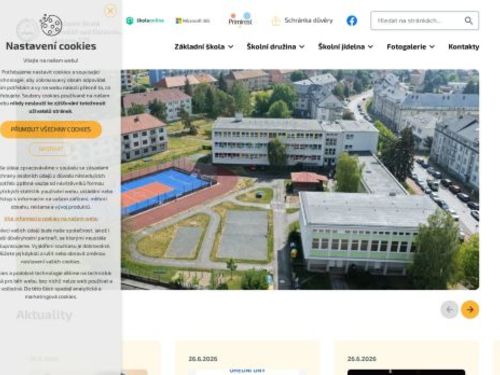Open the Kontakty page
The width and height of the screenshot is (500, 375).
(464, 47)
